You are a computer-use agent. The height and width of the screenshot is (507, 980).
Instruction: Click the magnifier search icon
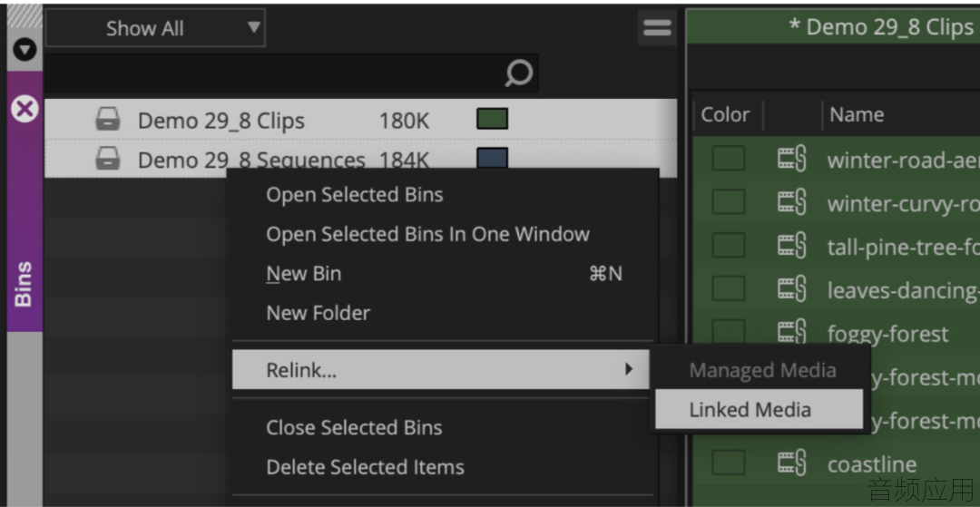click(519, 73)
